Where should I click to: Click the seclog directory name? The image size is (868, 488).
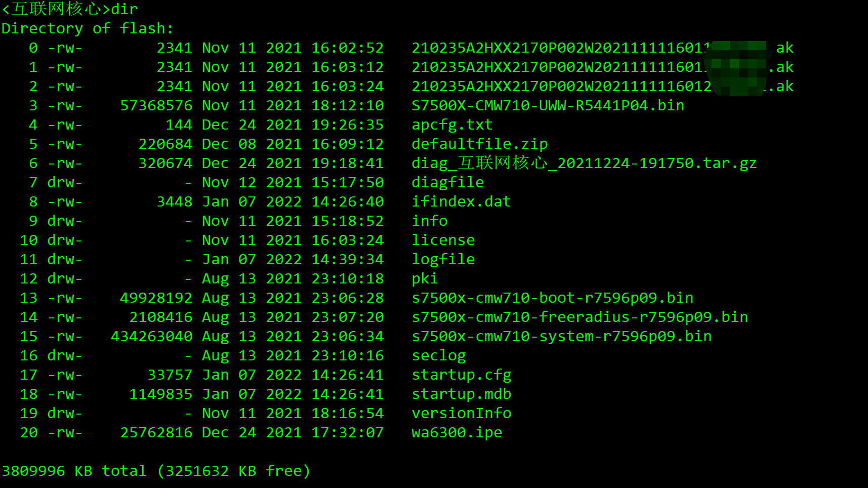[x=439, y=355]
